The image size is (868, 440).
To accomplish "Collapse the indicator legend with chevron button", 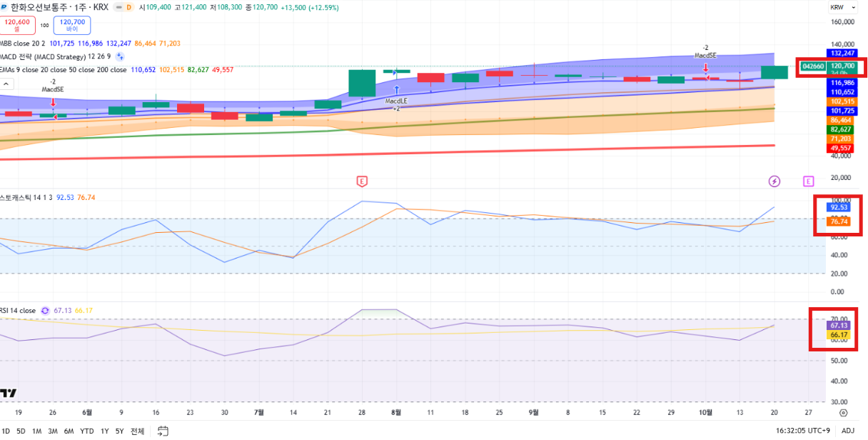I will pyautogui.click(x=6, y=84).
